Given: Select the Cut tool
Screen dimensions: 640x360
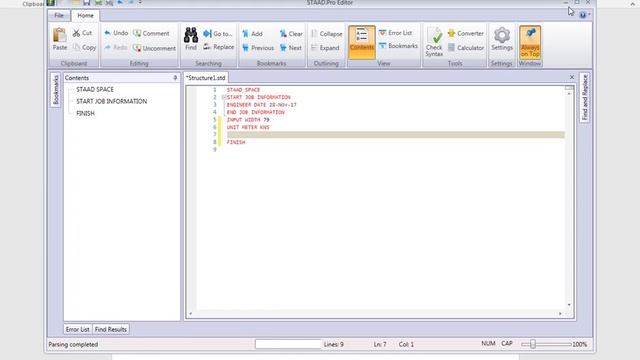Looking at the screenshot, I should click(x=82, y=33).
